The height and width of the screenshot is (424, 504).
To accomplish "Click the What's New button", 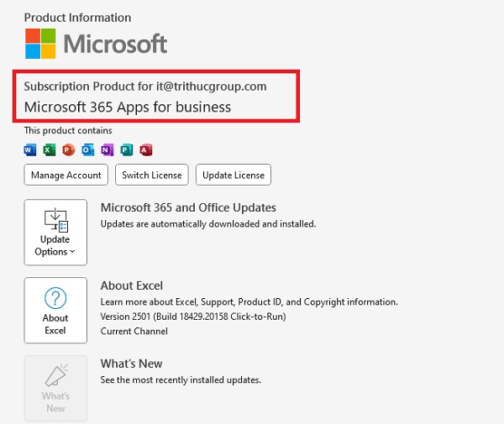I will (55, 389).
